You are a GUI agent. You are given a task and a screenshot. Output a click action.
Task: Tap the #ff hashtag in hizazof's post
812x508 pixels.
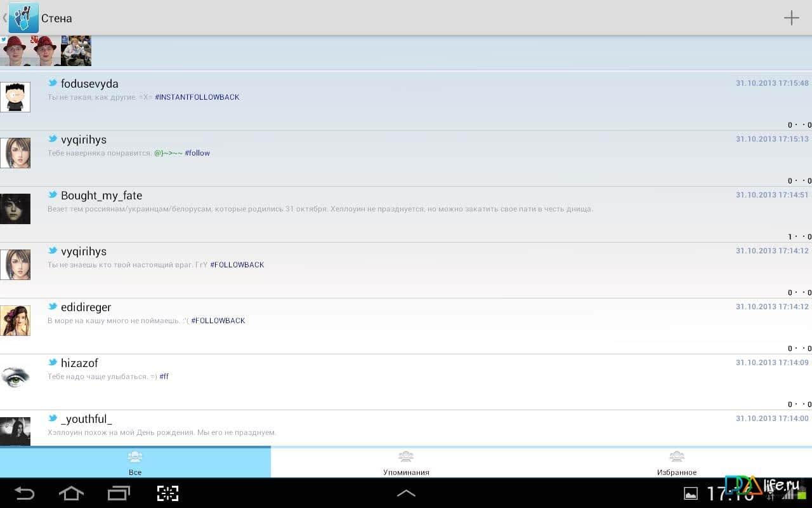164,377
